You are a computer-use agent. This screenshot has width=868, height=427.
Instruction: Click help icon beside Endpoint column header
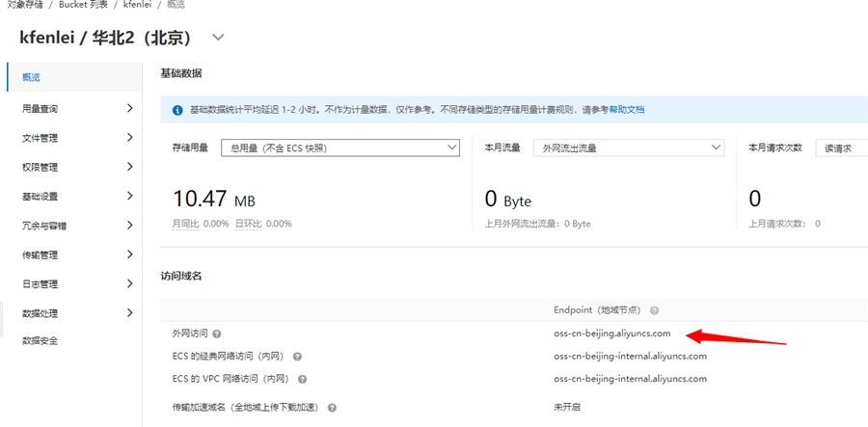(x=654, y=310)
